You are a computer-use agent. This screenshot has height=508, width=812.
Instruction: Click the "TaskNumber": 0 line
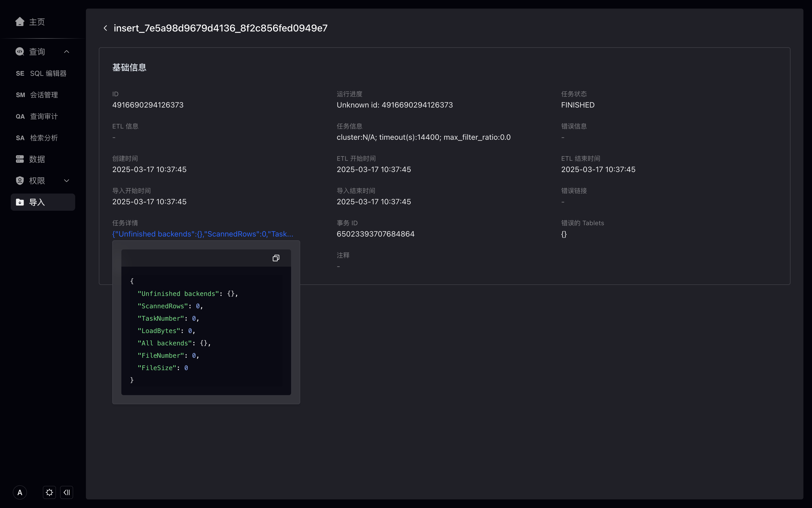[x=168, y=319]
